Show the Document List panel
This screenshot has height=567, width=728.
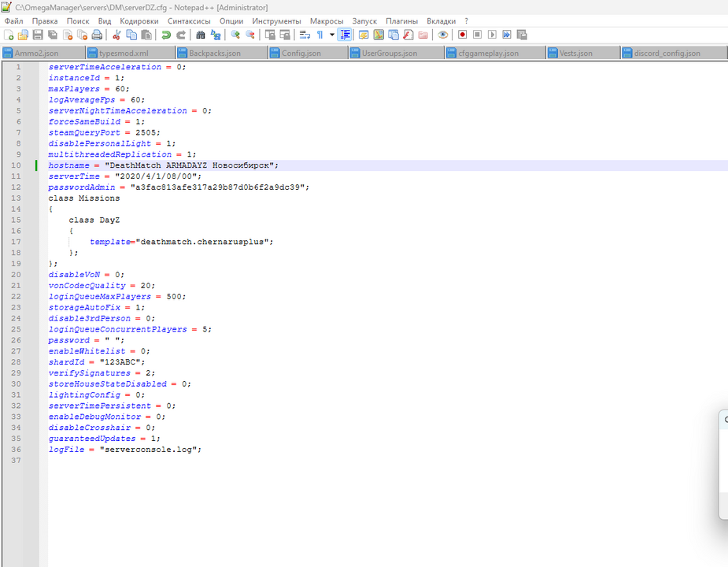394,35
